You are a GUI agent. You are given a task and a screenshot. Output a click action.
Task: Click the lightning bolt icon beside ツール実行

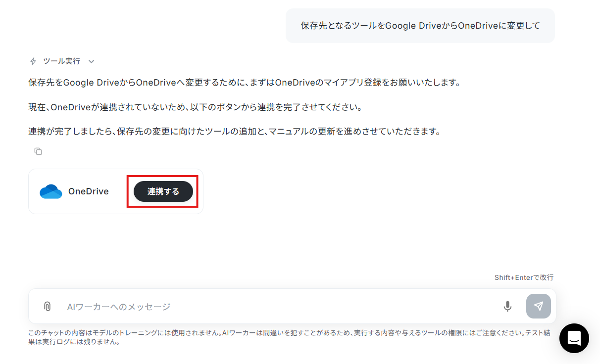pos(33,61)
